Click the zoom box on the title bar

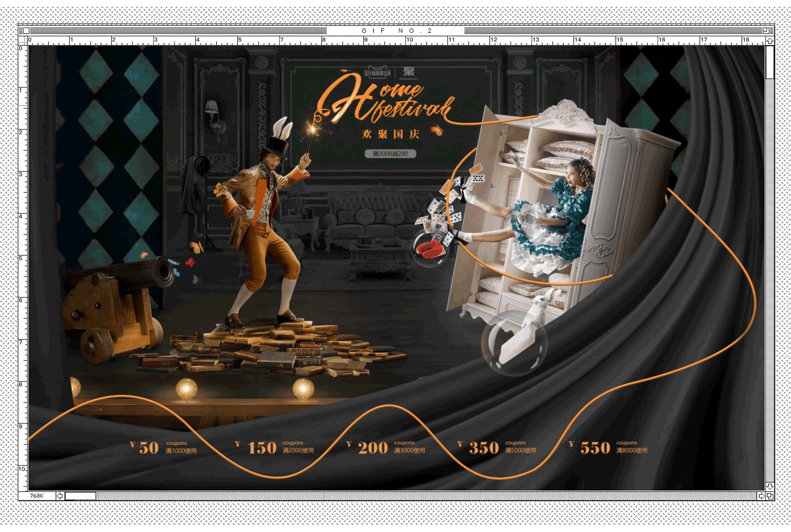(766, 30)
